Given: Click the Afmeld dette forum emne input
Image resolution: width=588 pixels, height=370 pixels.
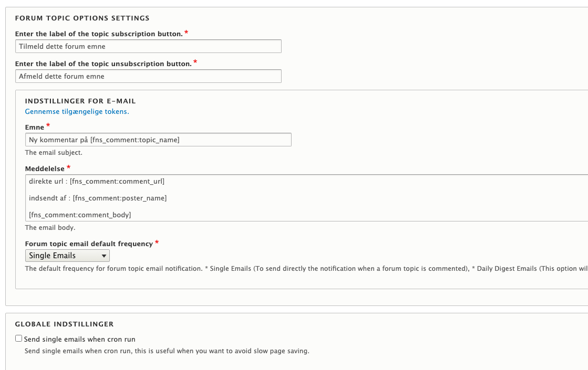Looking at the screenshot, I should click(149, 76).
